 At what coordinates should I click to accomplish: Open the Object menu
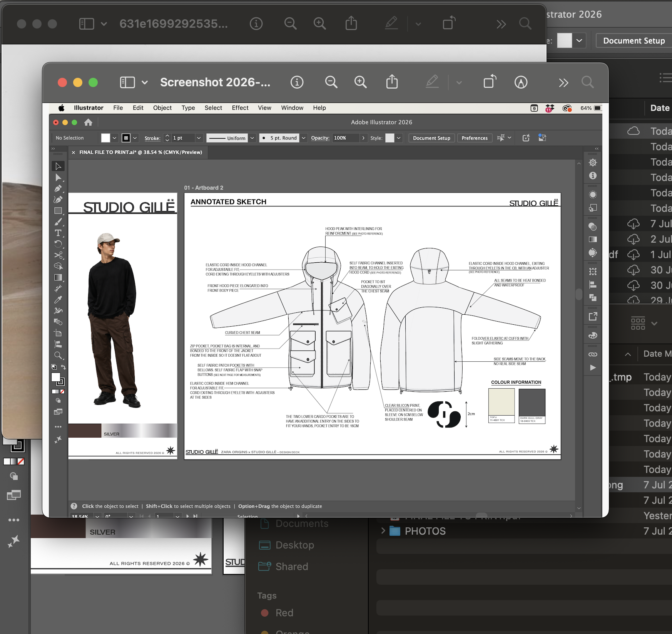[x=162, y=108]
